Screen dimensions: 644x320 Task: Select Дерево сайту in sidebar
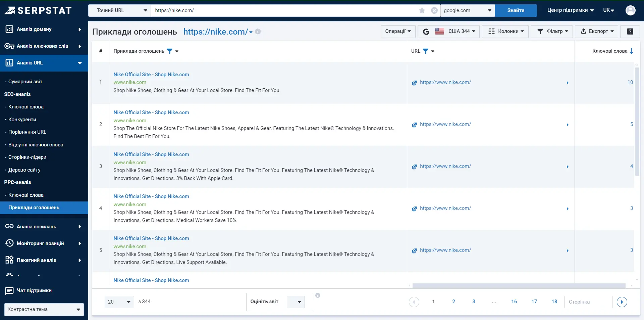pyautogui.click(x=24, y=170)
